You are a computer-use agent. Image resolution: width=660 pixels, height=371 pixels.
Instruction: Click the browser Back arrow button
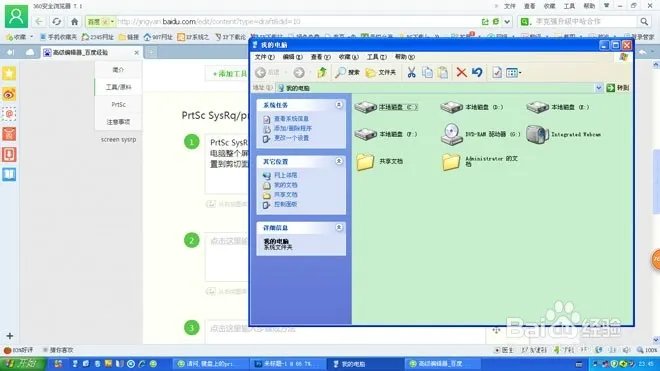tap(39, 21)
